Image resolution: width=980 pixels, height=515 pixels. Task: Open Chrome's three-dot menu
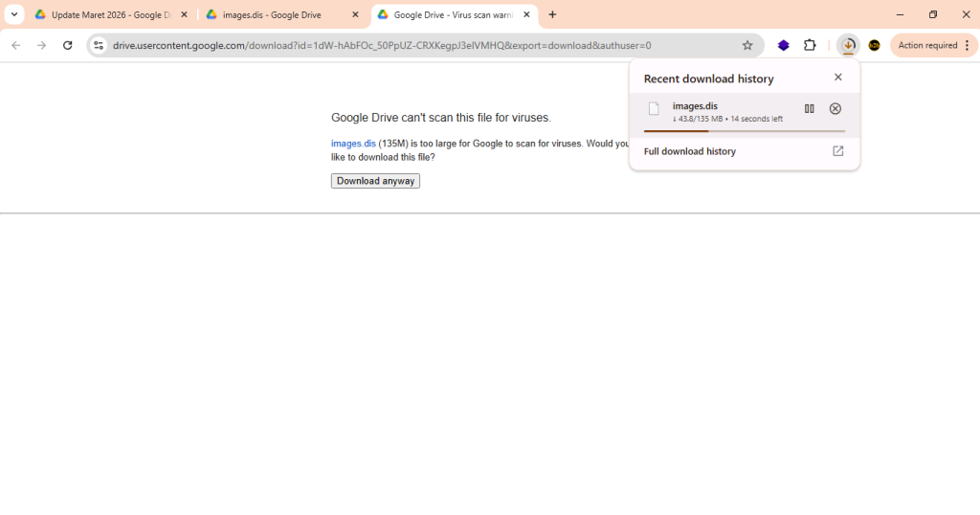click(x=968, y=45)
